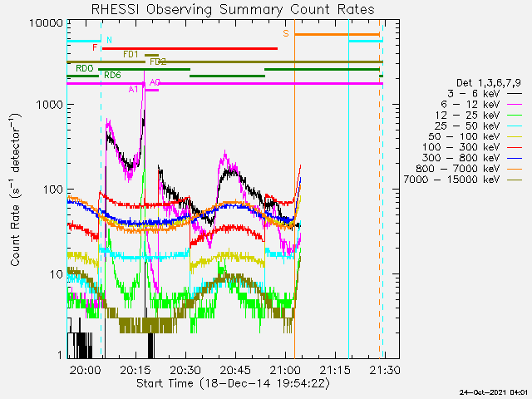Click the green 'RD0' flag label

coord(85,68)
